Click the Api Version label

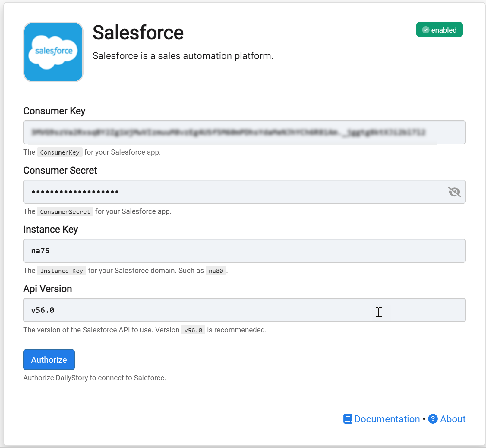tap(48, 289)
